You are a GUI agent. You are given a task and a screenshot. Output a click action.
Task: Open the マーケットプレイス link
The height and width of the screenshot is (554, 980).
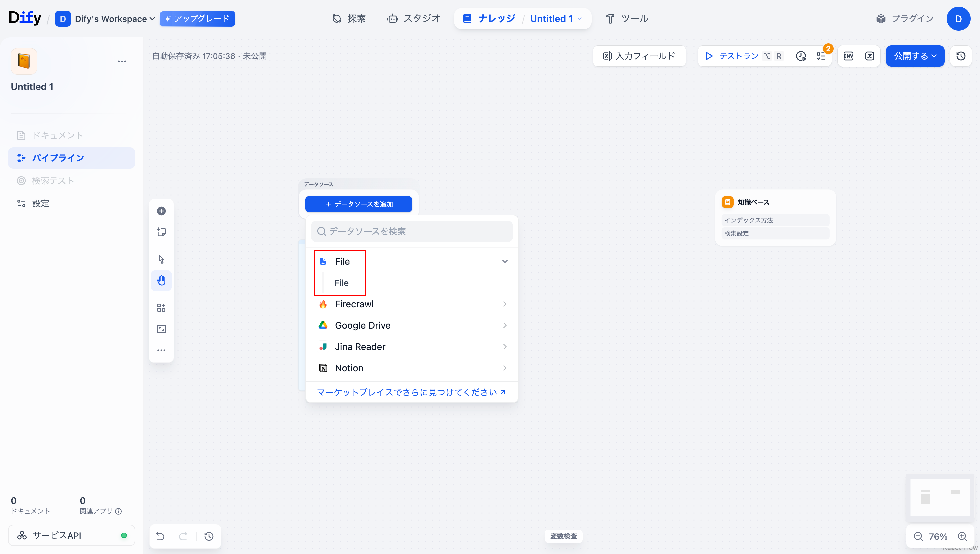(411, 392)
